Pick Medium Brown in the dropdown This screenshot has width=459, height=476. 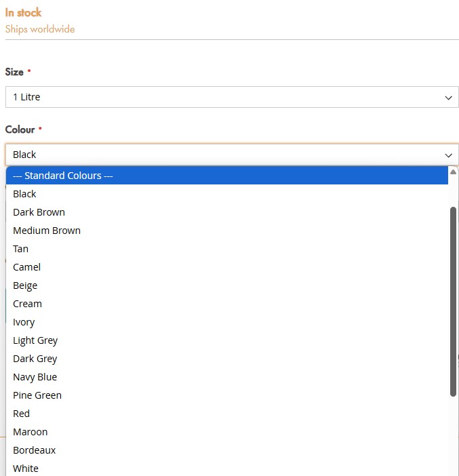coord(226,231)
